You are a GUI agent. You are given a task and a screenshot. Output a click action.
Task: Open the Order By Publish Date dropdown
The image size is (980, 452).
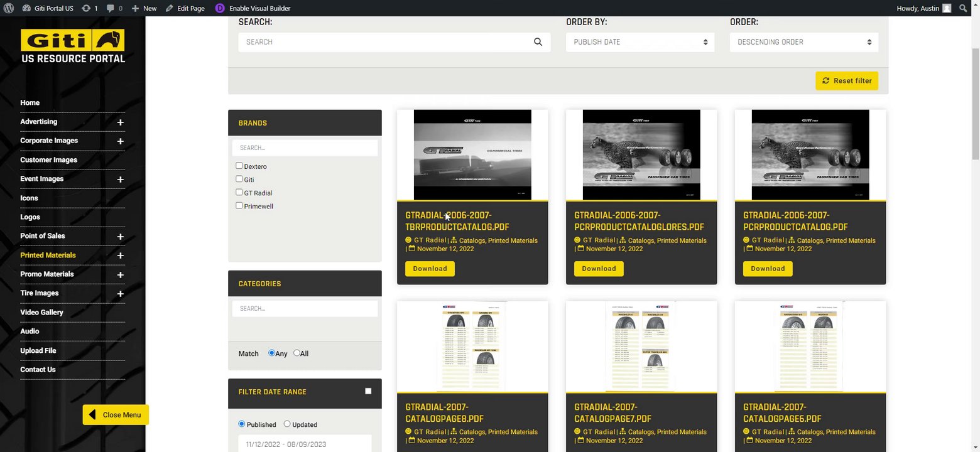(640, 42)
